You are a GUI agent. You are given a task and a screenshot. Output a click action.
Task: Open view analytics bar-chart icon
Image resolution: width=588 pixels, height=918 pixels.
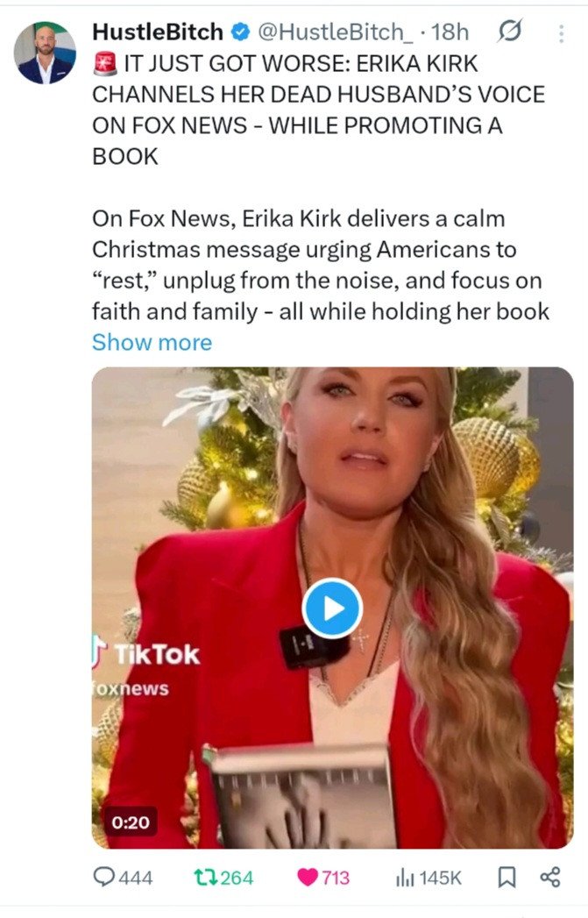tap(406, 877)
